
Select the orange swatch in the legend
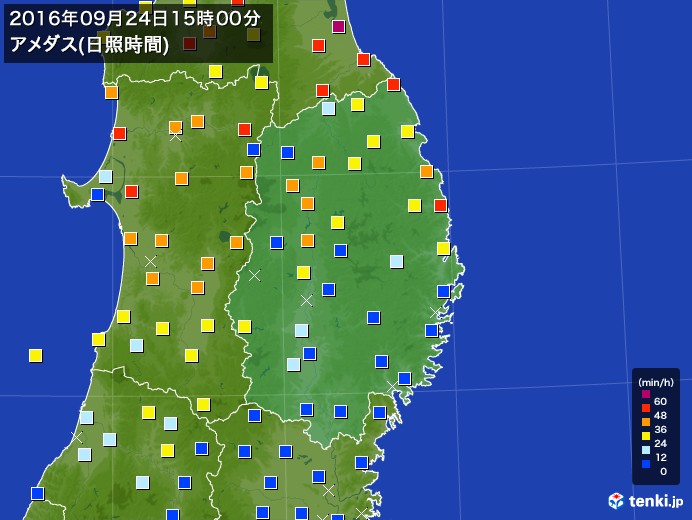(646, 422)
